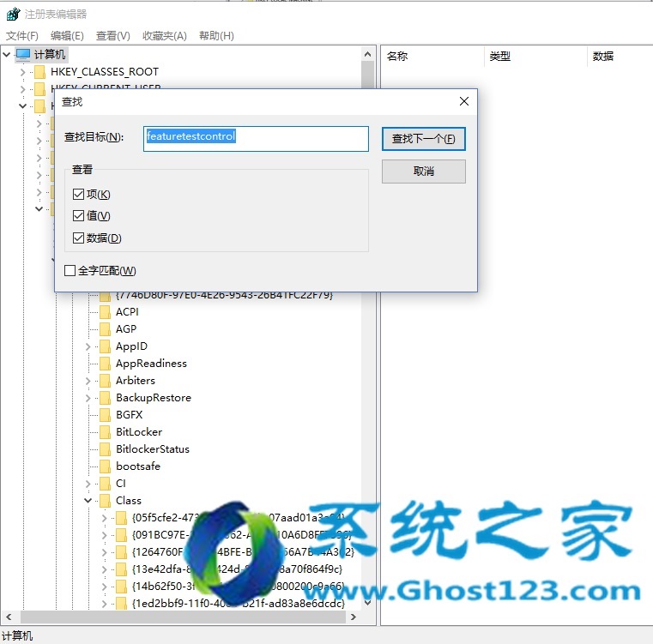The height and width of the screenshot is (644, 653).
Task: Select the Computer root node icon
Action: point(23,55)
